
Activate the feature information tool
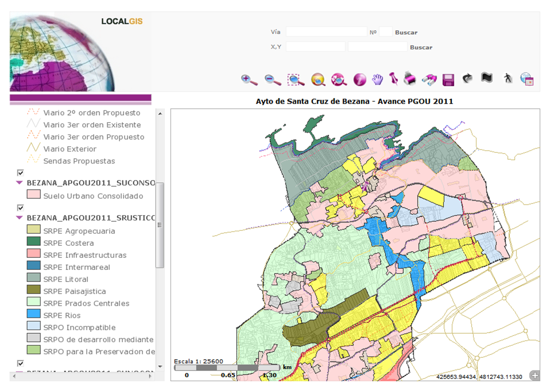point(359,80)
